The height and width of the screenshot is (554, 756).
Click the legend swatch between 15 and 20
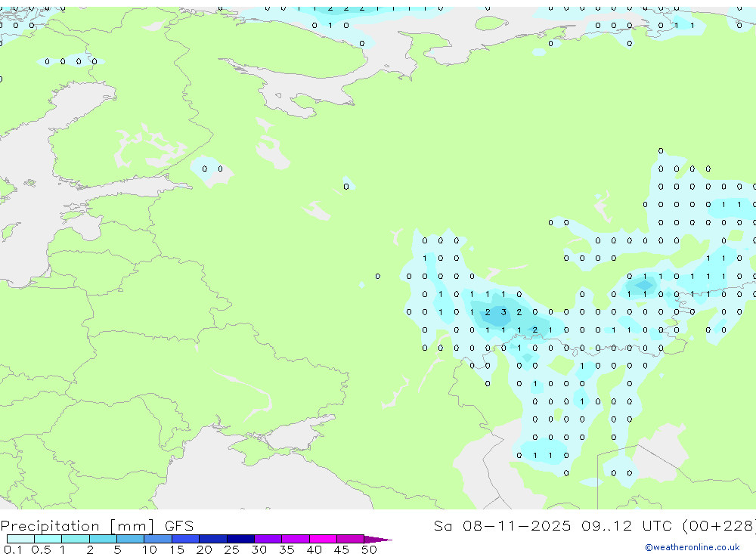tap(185, 539)
